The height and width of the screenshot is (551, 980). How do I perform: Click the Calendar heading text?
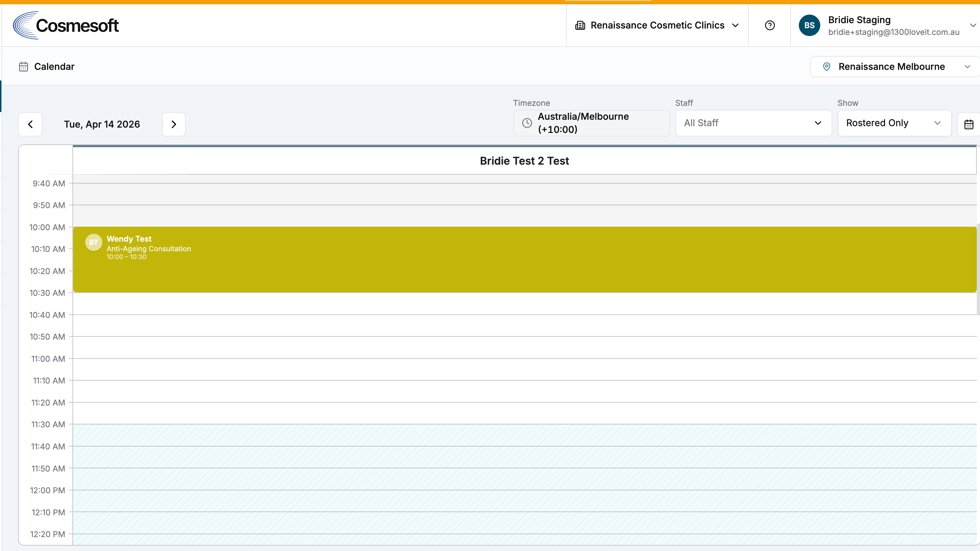point(55,67)
